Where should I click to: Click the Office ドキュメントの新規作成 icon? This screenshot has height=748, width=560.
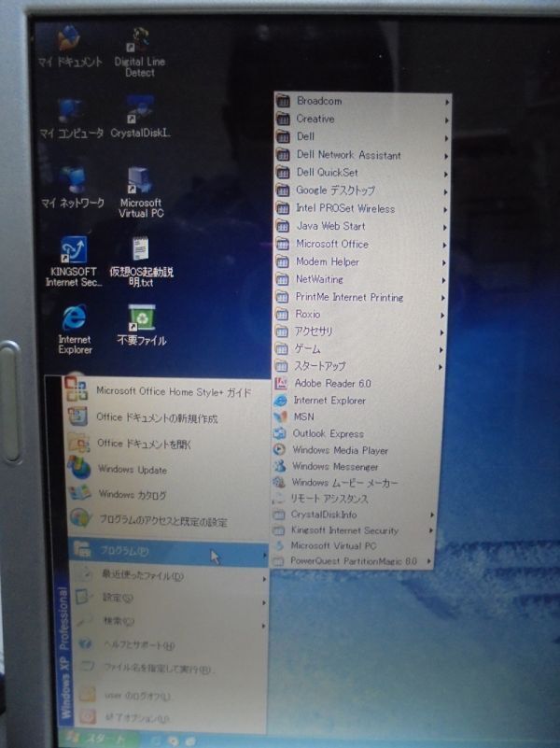click(x=77, y=416)
